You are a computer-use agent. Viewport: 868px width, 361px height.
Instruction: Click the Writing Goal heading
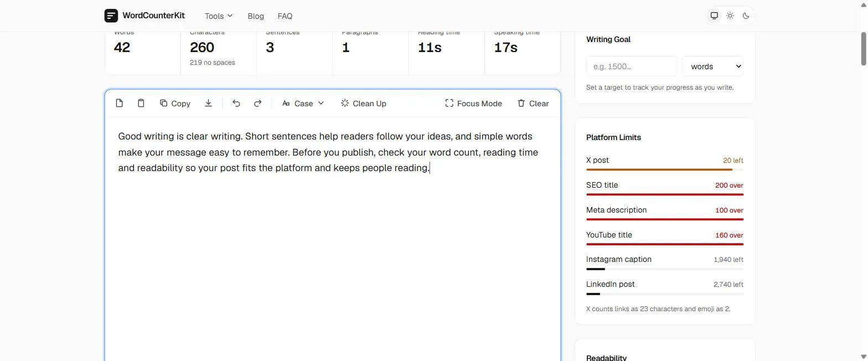608,39
